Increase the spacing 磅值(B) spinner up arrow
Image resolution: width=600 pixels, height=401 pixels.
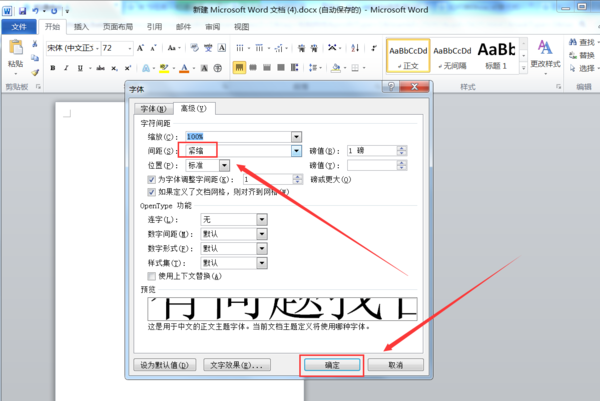[x=401, y=148]
